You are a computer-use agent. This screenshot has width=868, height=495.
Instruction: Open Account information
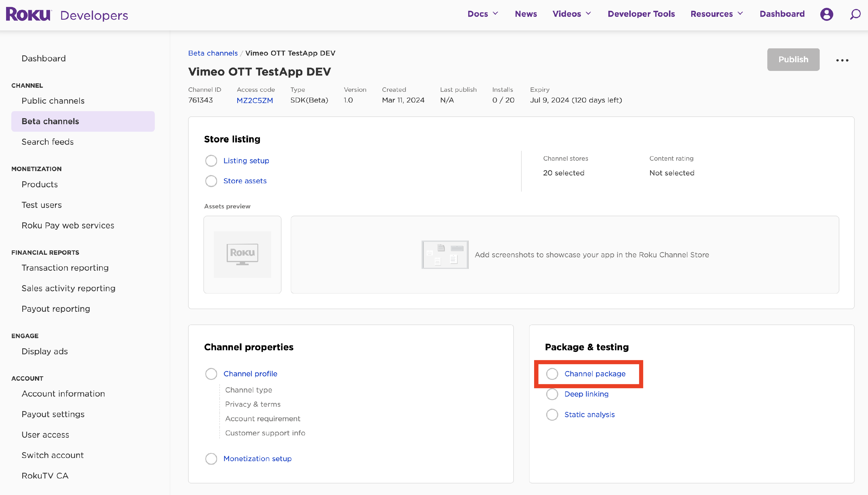click(63, 394)
